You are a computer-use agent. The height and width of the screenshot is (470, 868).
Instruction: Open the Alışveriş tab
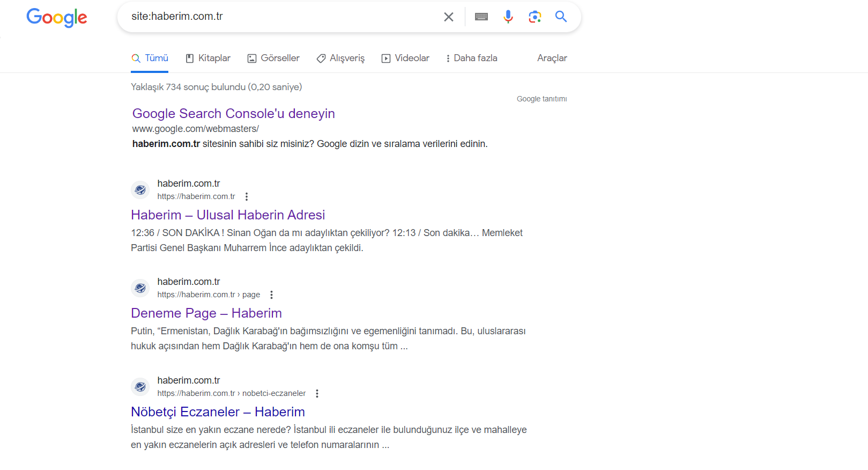(x=340, y=58)
